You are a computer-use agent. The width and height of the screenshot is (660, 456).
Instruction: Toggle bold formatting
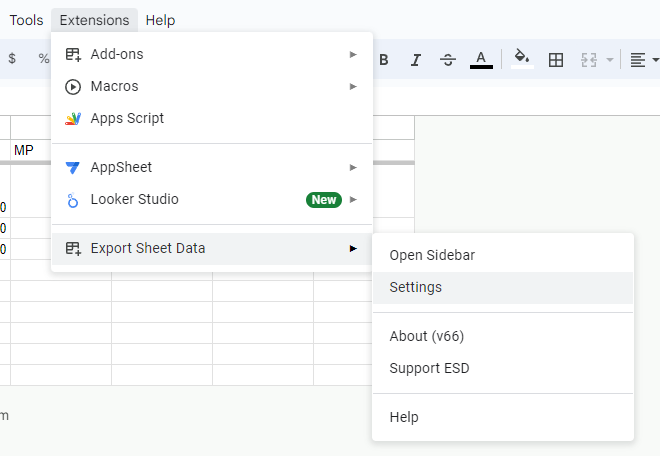[383, 60]
